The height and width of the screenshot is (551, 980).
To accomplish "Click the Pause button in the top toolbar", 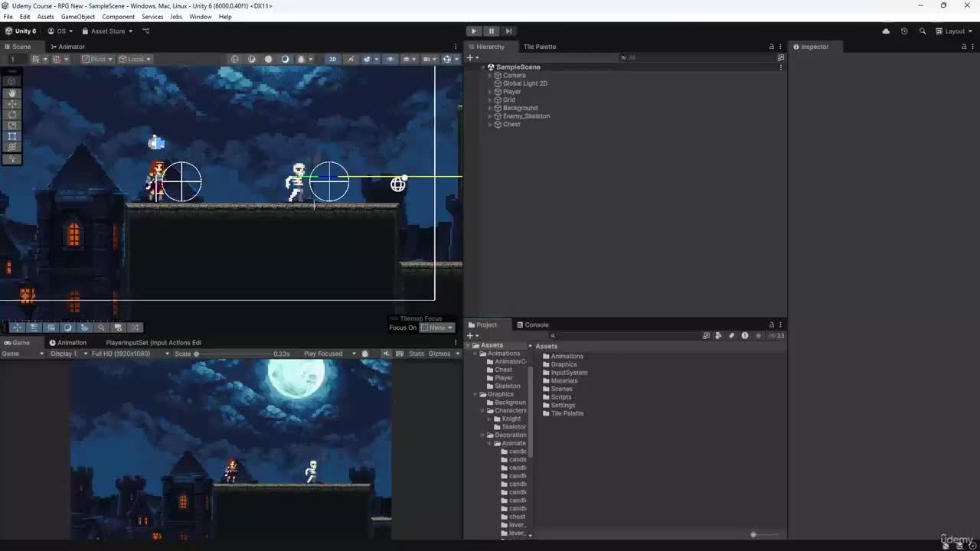I will [492, 31].
